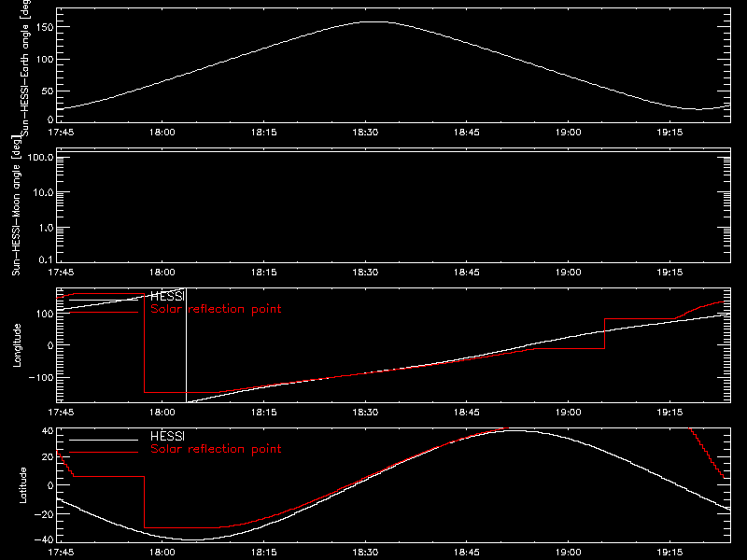Click the red legend line sample in Longitude plot
Image resolution: width=747 pixels, height=560 pixels.
(104, 313)
